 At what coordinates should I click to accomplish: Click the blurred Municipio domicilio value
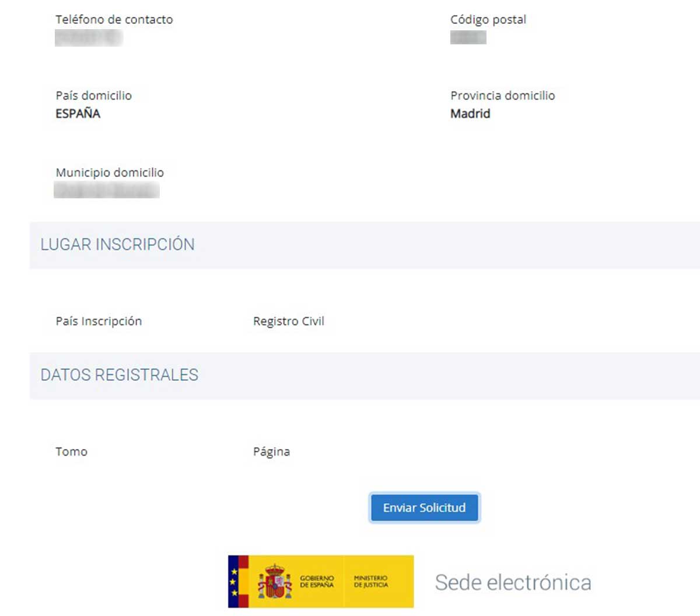107,190
